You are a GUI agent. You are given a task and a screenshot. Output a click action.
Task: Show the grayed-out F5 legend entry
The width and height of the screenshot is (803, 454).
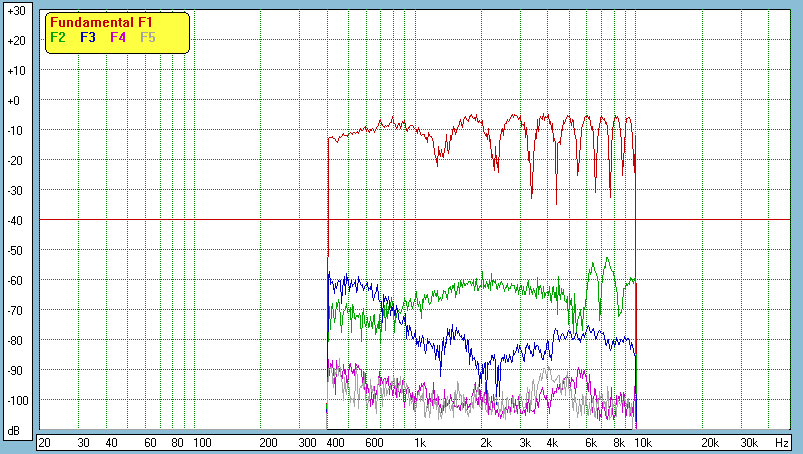coord(148,37)
